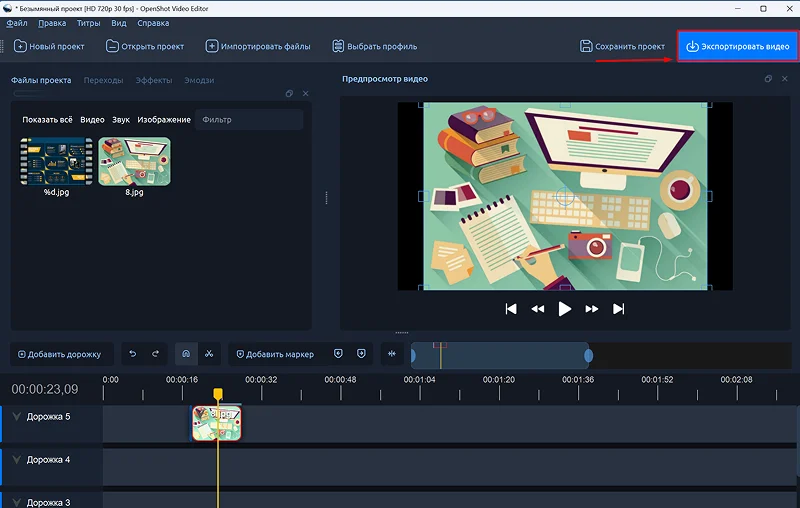This screenshot has width=800, height=508.
Task: Open the Титры menu
Action: (89, 22)
